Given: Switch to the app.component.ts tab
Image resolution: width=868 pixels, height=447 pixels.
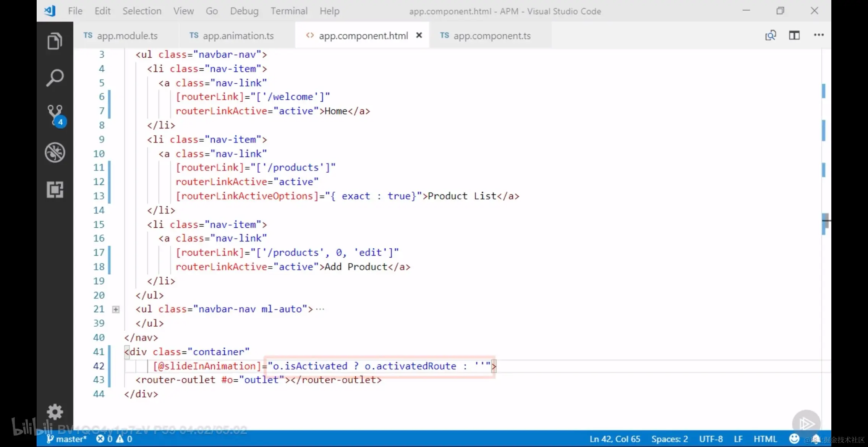Looking at the screenshot, I should click(491, 36).
